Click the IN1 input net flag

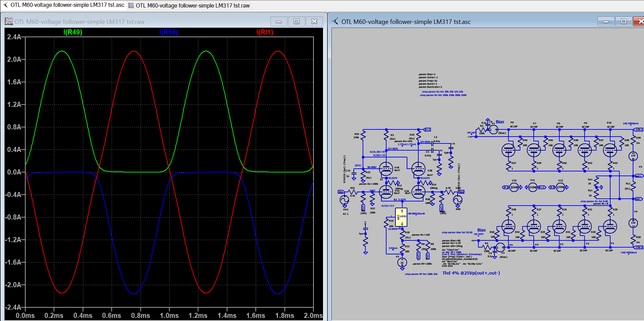[341, 192]
